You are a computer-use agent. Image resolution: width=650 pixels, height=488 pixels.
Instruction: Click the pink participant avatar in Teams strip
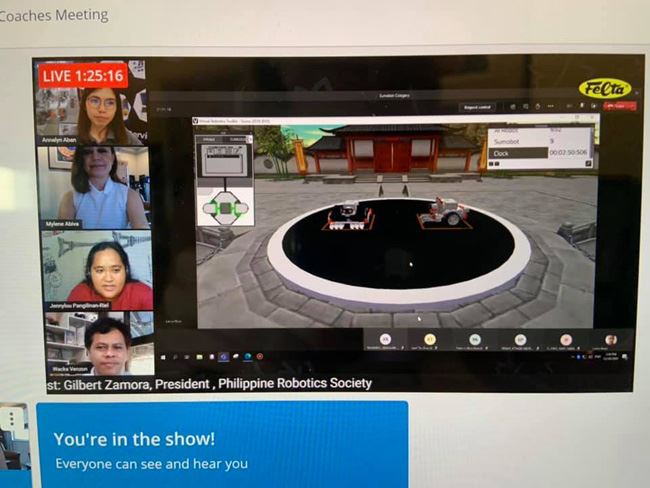point(566,340)
